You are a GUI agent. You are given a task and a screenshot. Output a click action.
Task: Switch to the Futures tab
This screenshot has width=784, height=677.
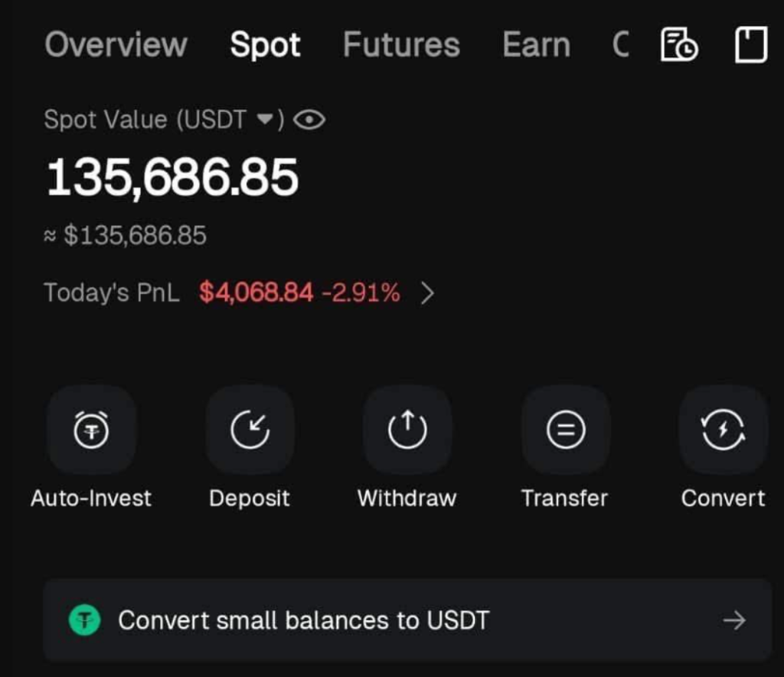401,45
